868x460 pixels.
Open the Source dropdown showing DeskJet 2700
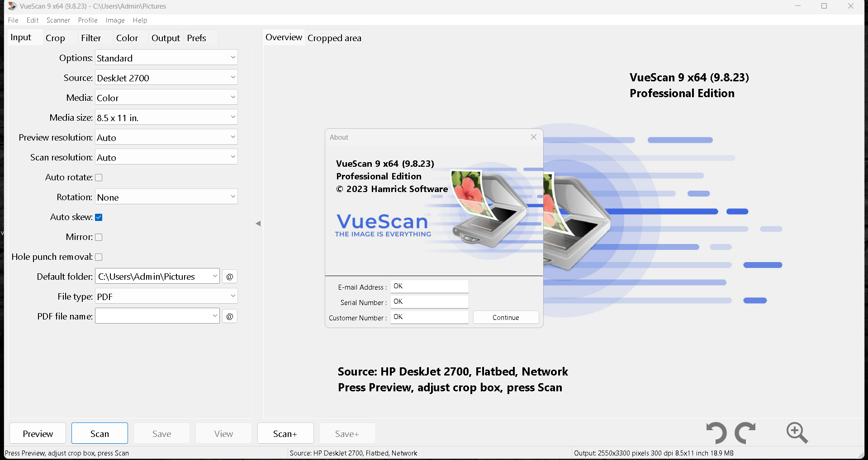tap(166, 78)
